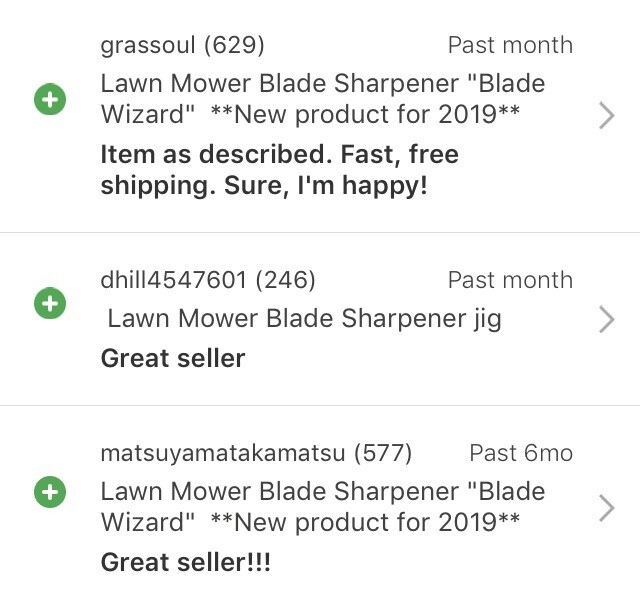Tap the "Past month" date on dhill4547601's feedback

[x=510, y=280]
